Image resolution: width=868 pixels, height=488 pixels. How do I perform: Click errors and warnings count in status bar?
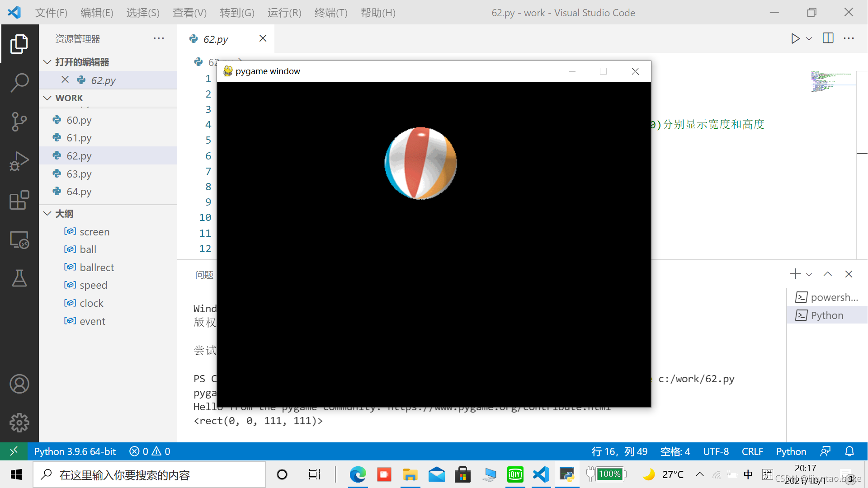coord(150,451)
